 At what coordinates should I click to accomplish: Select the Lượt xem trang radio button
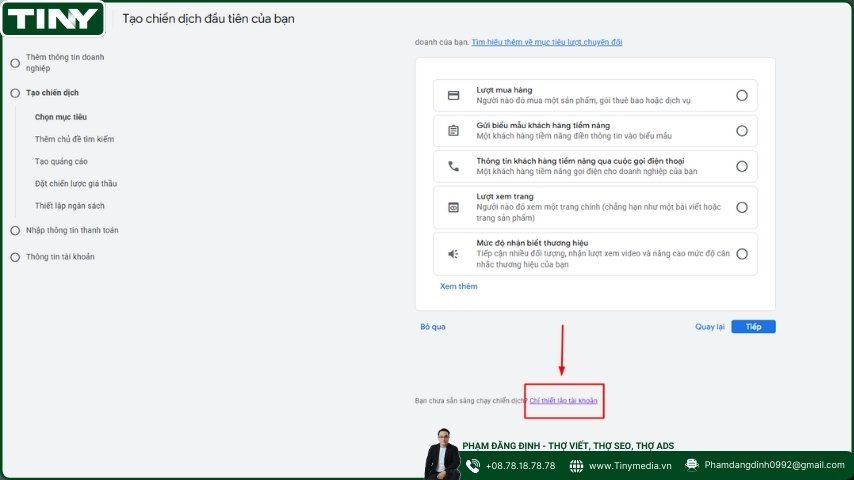741,208
